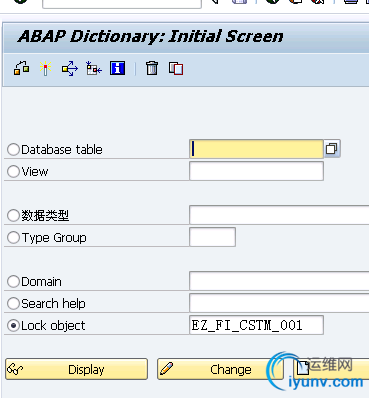
Task: Click the Delete trash can icon
Action: 152,68
